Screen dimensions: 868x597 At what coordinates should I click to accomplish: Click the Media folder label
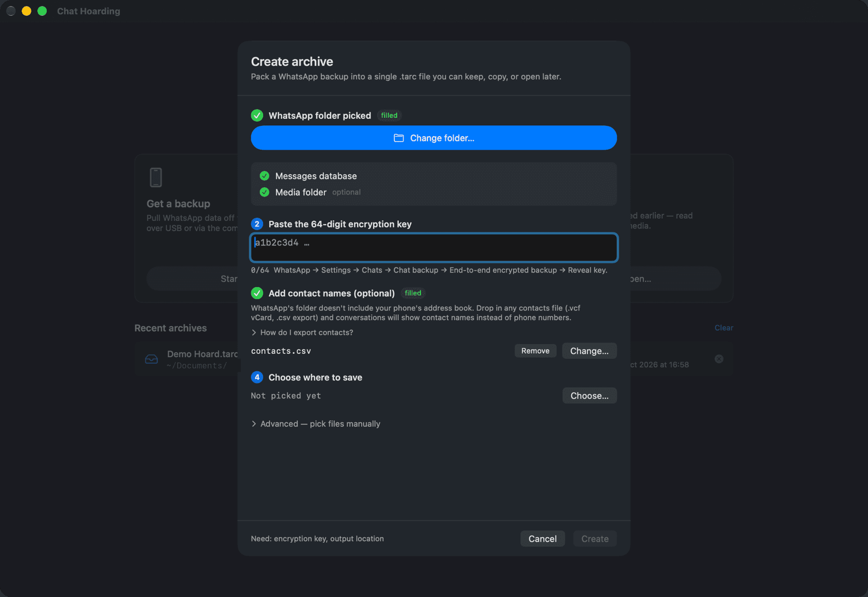(301, 192)
